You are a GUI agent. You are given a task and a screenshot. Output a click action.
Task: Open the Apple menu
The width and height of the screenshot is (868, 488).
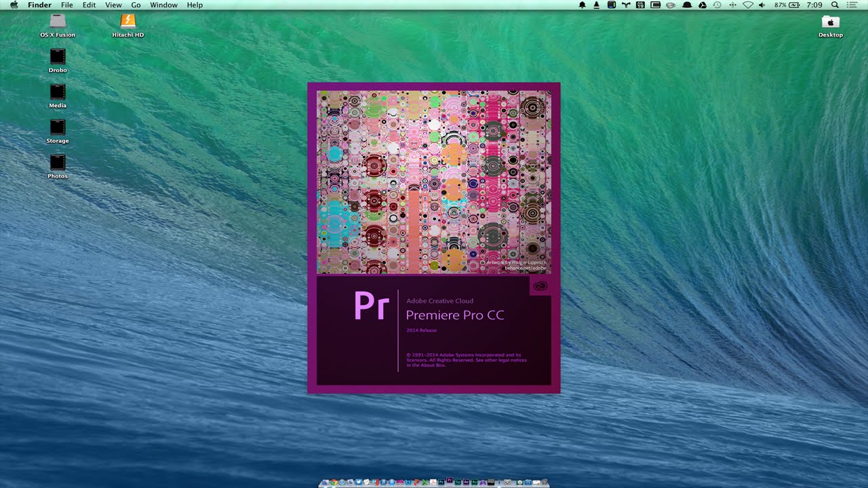point(14,5)
